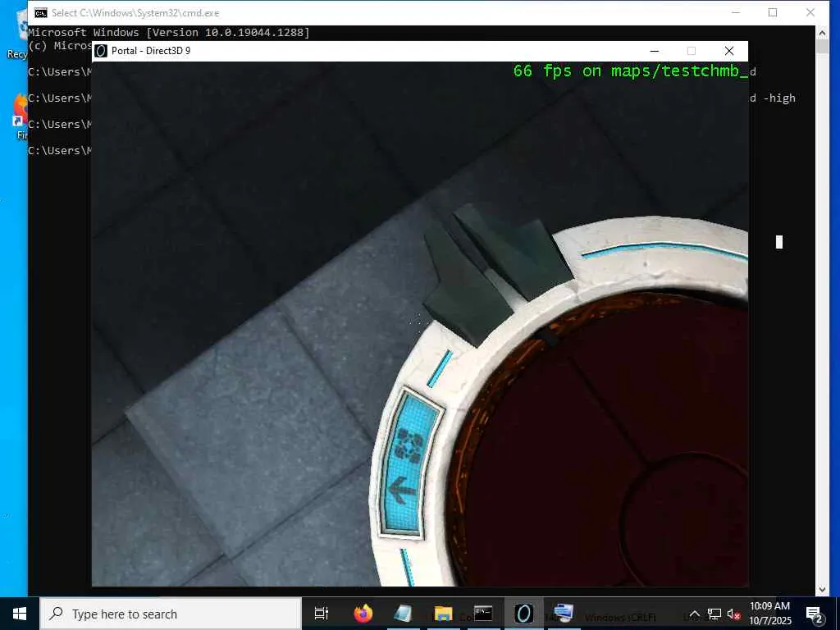Open Task View from the taskbar
The width and height of the screenshot is (840, 630).
coord(322,614)
